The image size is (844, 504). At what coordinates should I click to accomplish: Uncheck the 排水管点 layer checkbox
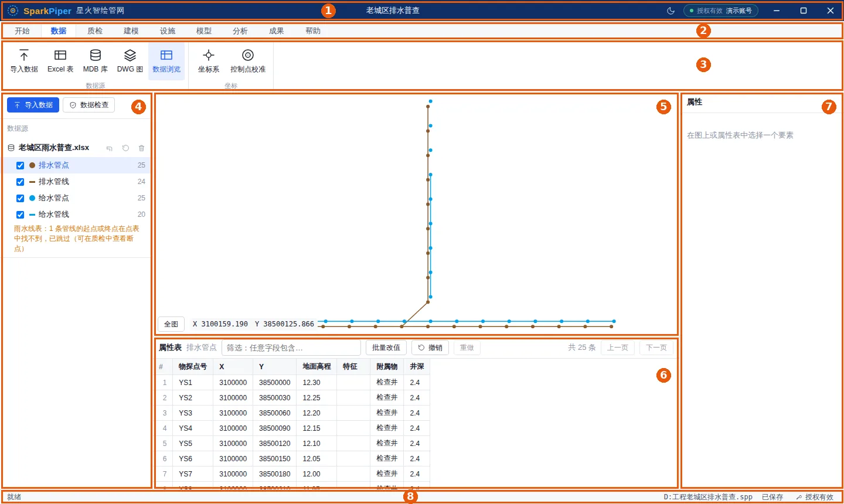tap(21, 166)
